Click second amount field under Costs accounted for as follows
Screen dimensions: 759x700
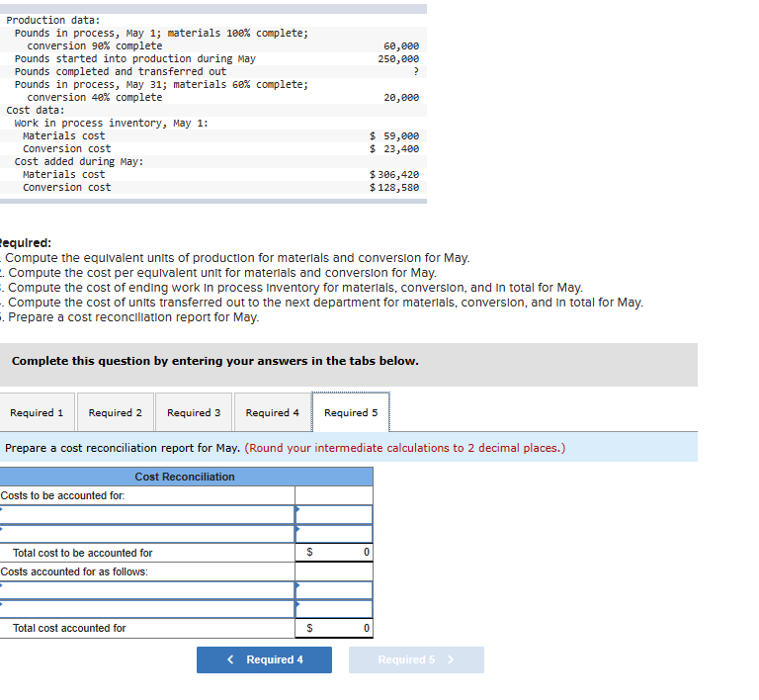pos(334,609)
